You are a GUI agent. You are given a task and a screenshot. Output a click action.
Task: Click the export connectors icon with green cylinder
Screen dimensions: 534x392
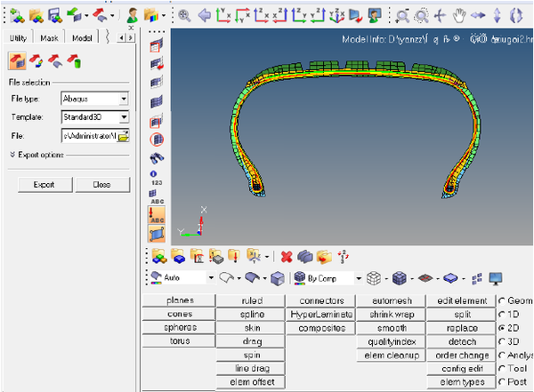coord(74,61)
